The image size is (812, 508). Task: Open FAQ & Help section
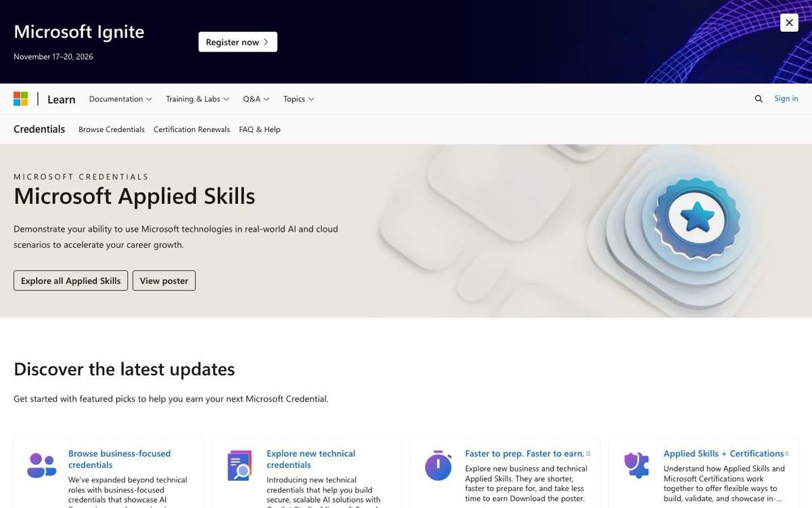point(260,129)
